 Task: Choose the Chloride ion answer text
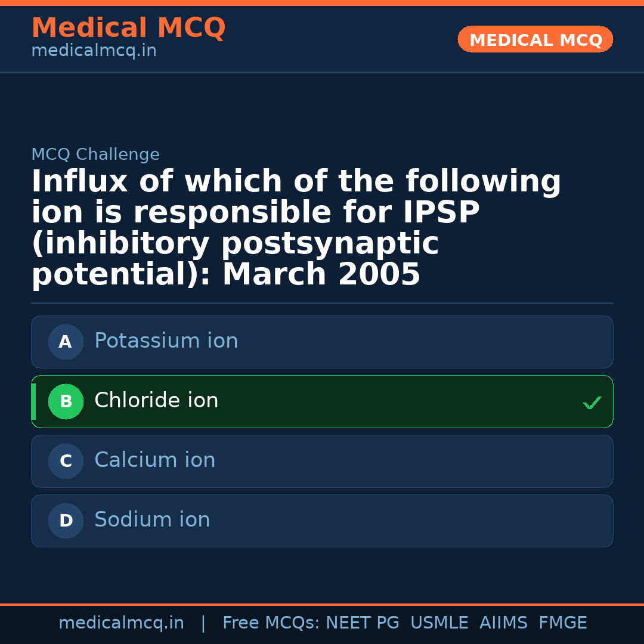pos(156,401)
